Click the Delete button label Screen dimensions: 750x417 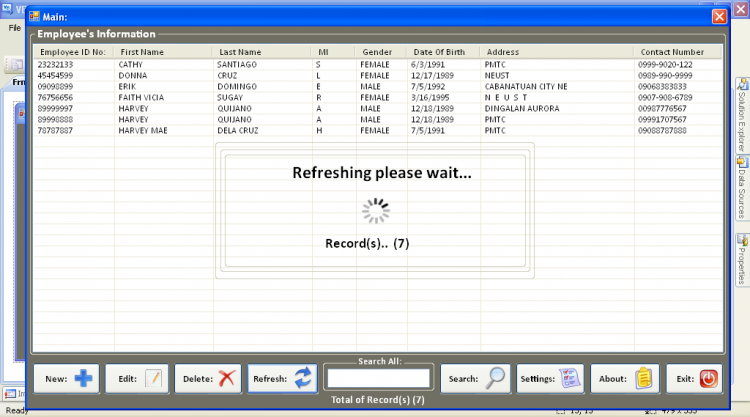coord(198,379)
